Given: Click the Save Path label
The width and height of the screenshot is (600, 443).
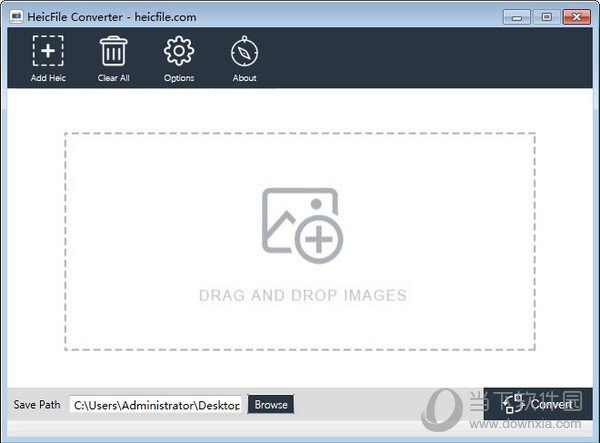Looking at the screenshot, I should click(x=37, y=405).
